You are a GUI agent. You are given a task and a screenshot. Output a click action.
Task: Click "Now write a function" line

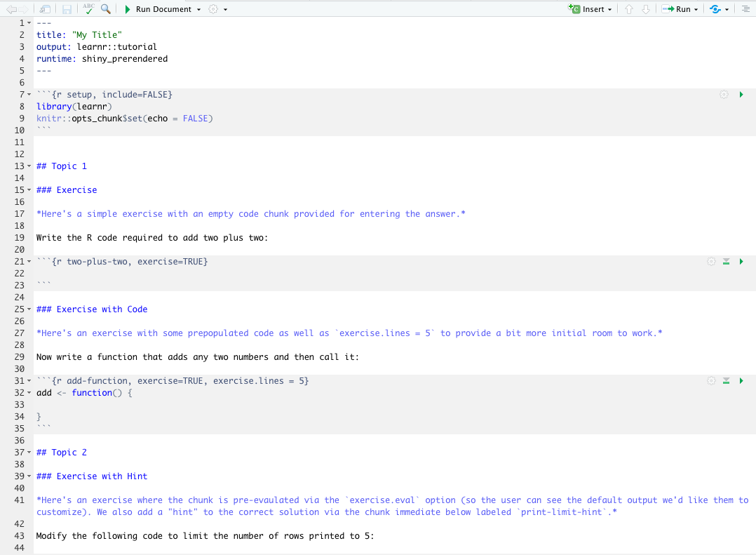coord(198,357)
